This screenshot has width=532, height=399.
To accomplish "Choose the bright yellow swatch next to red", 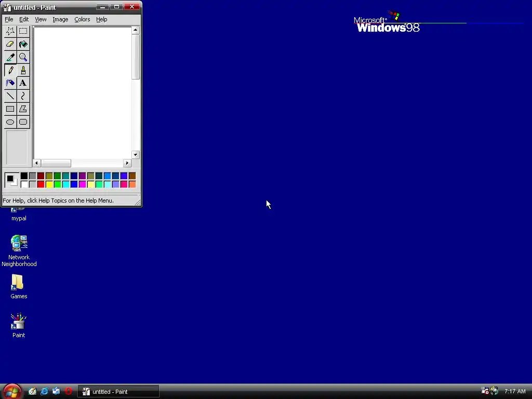I will coord(49,184).
